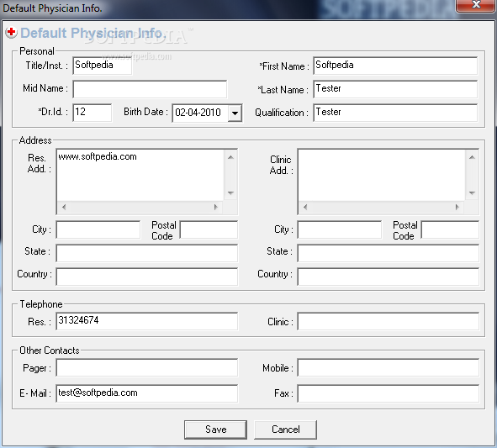
Task: Focus the Mobile number field
Action: [388, 367]
